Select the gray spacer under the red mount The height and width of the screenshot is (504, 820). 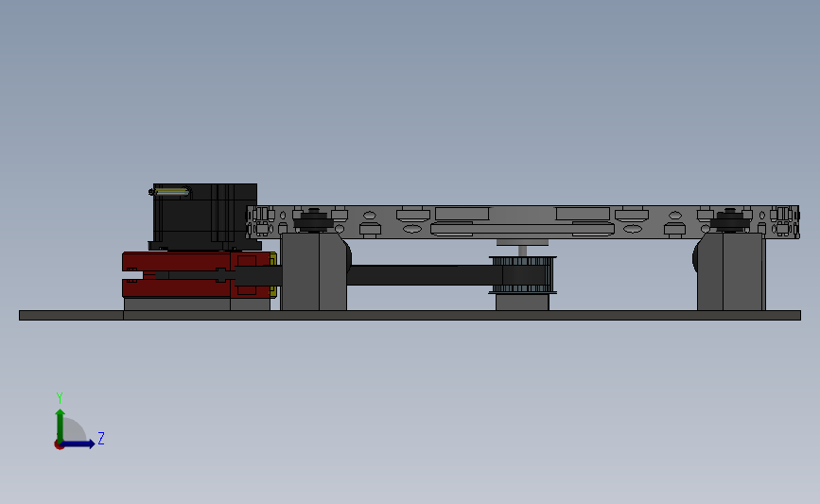click(197, 304)
